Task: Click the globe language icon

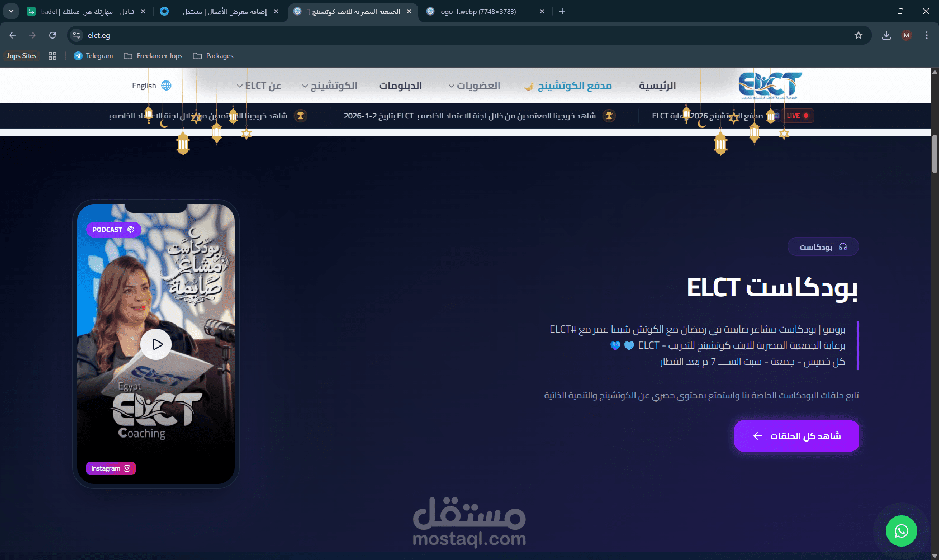Action: click(166, 86)
